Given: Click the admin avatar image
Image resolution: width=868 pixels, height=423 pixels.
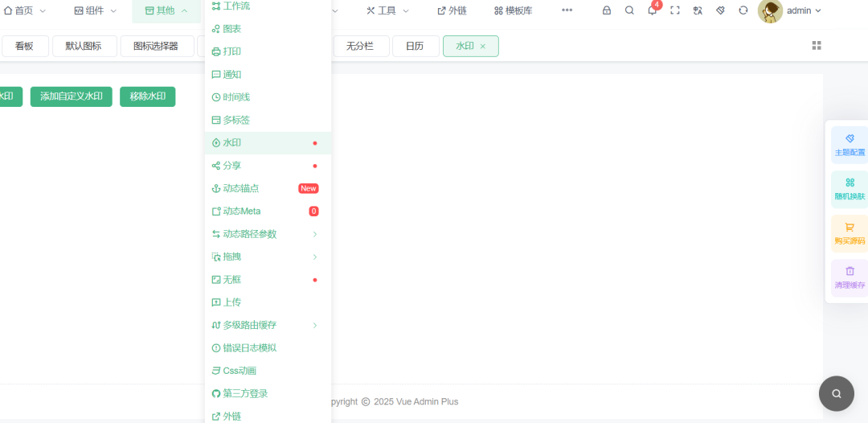Looking at the screenshot, I should coord(770,11).
